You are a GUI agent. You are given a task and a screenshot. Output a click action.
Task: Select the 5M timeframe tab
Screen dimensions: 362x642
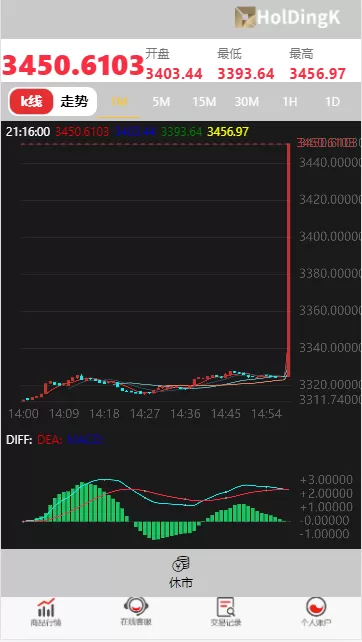click(161, 102)
